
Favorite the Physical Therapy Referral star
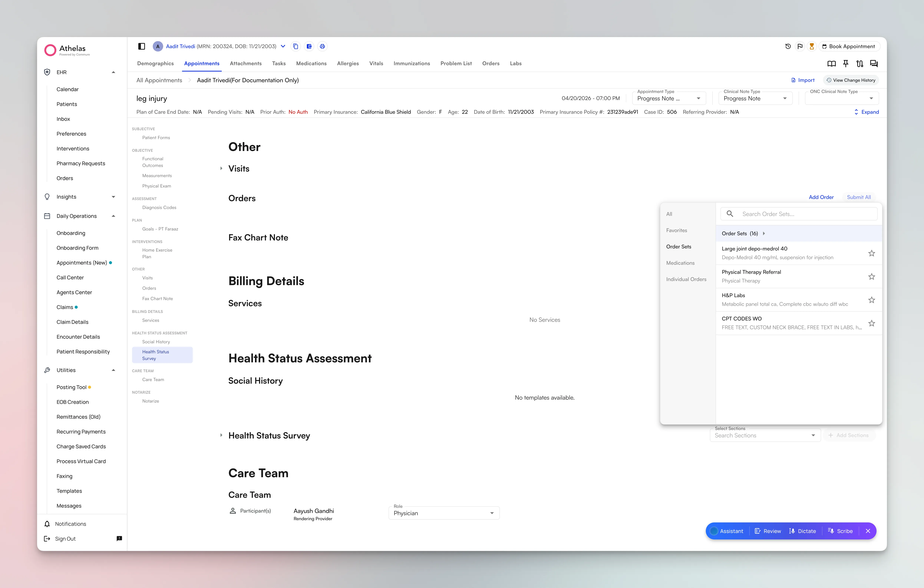click(871, 277)
